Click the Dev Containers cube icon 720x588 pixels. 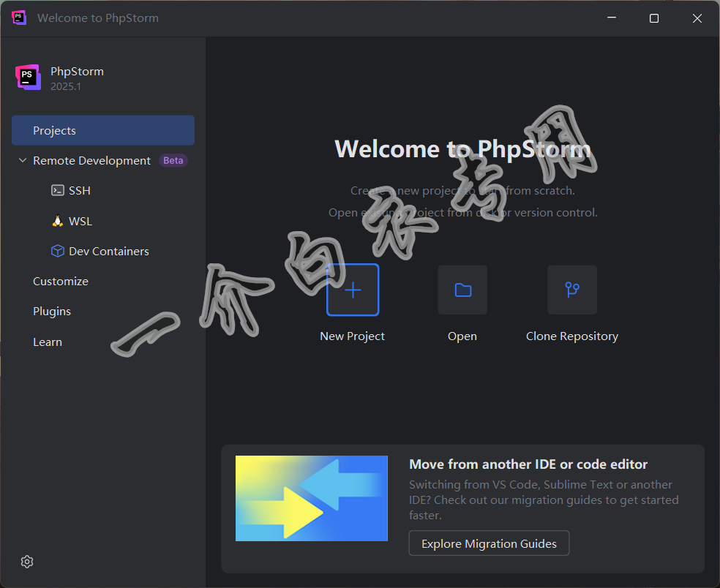pos(57,251)
